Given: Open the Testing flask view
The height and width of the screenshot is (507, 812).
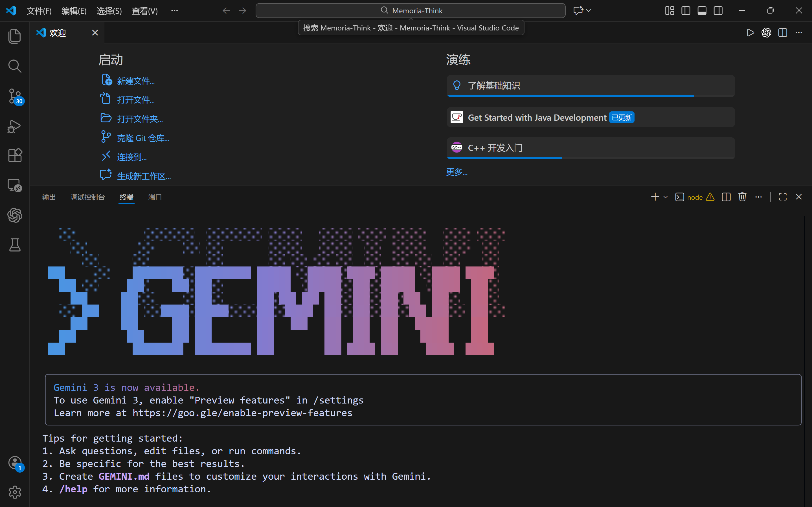Looking at the screenshot, I should [x=14, y=245].
